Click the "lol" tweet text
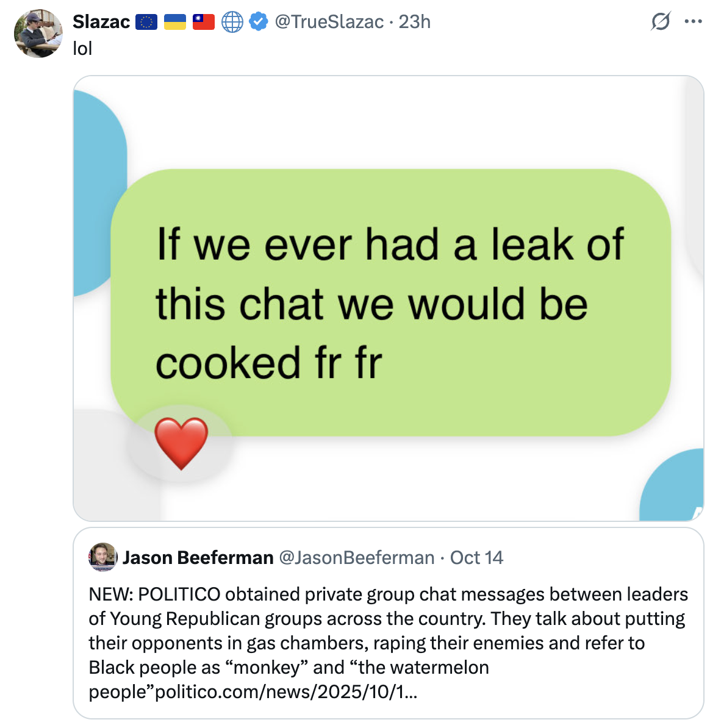 click(x=82, y=48)
